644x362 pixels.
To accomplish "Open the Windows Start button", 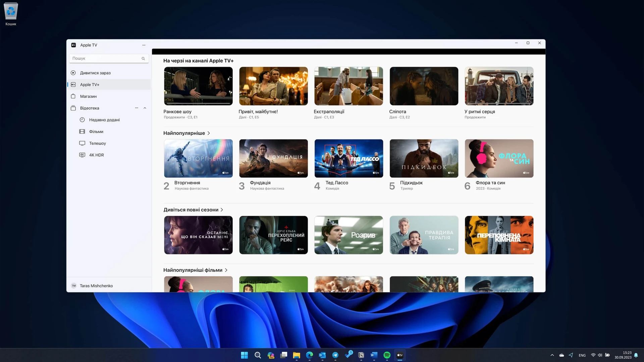I will (x=245, y=355).
